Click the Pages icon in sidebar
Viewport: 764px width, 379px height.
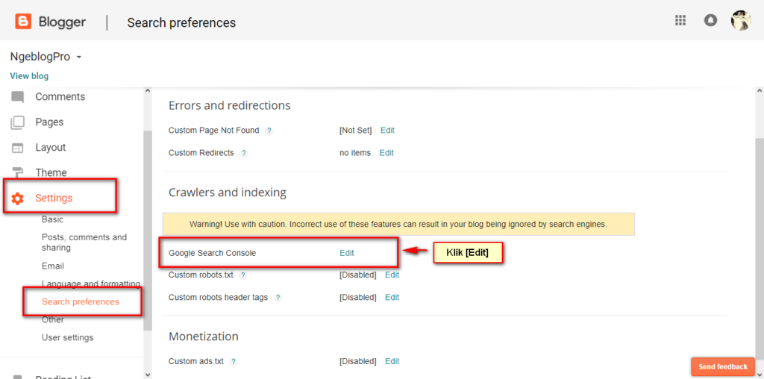18,122
